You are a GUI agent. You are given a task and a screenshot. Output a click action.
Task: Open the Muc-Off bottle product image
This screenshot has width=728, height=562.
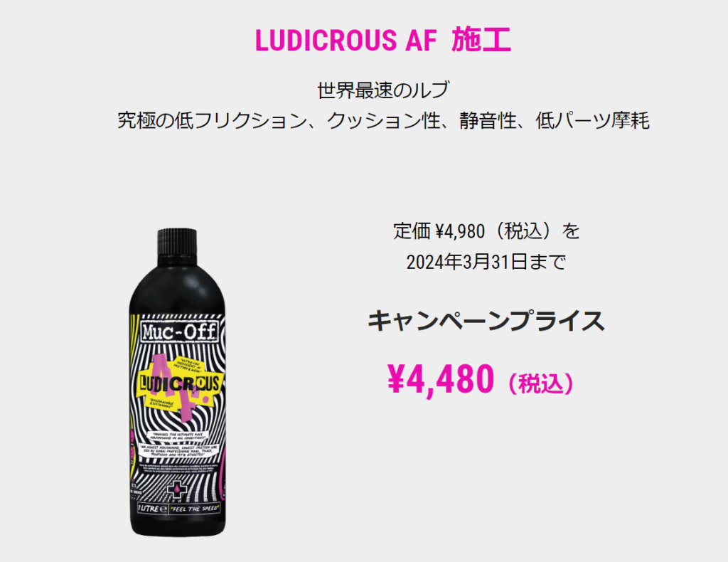pos(177,382)
